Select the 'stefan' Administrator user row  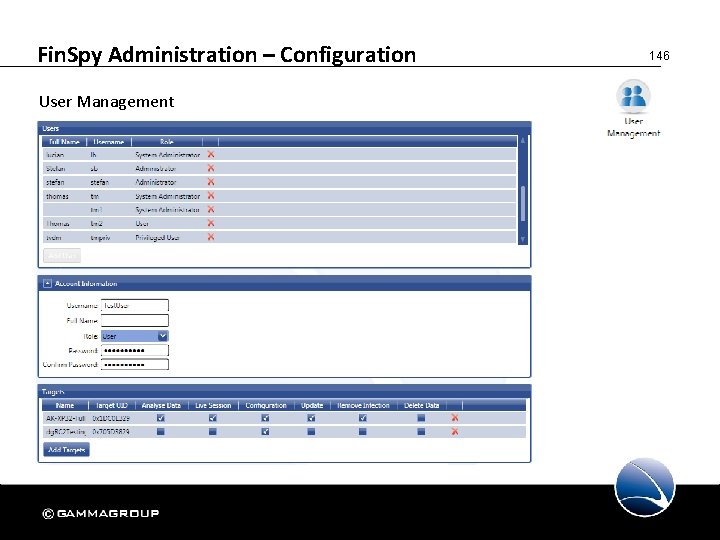click(280, 182)
